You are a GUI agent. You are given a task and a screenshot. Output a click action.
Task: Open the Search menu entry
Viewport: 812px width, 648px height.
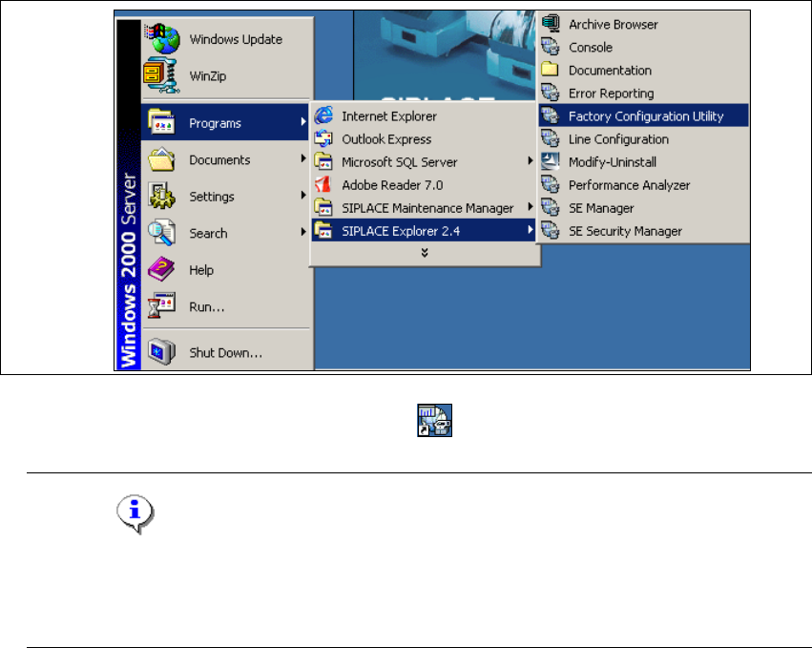225,233
